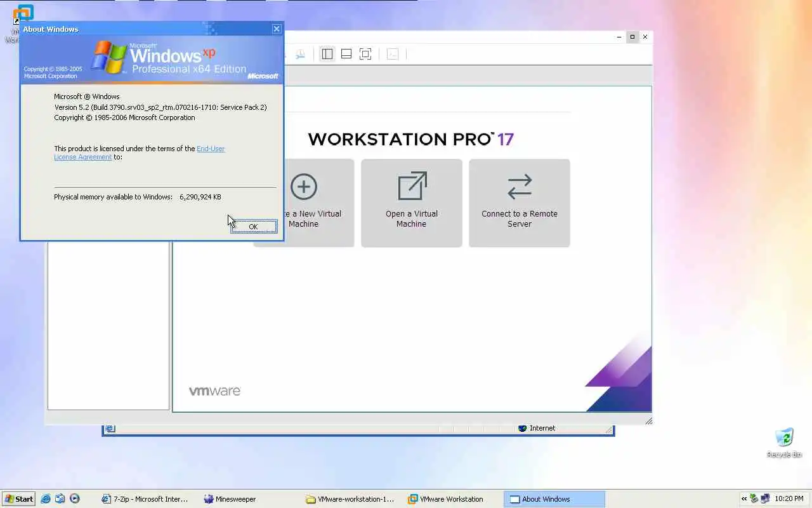Image resolution: width=812 pixels, height=508 pixels.
Task: Click the Internet zone icon in IE status bar
Action: 523,429
